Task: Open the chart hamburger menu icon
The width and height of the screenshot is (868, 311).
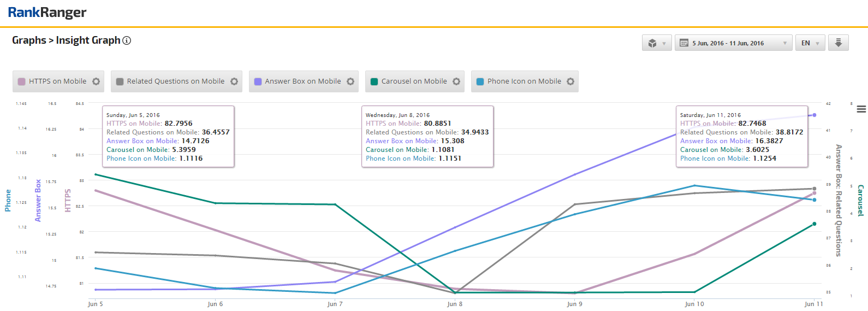Action: [861, 109]
